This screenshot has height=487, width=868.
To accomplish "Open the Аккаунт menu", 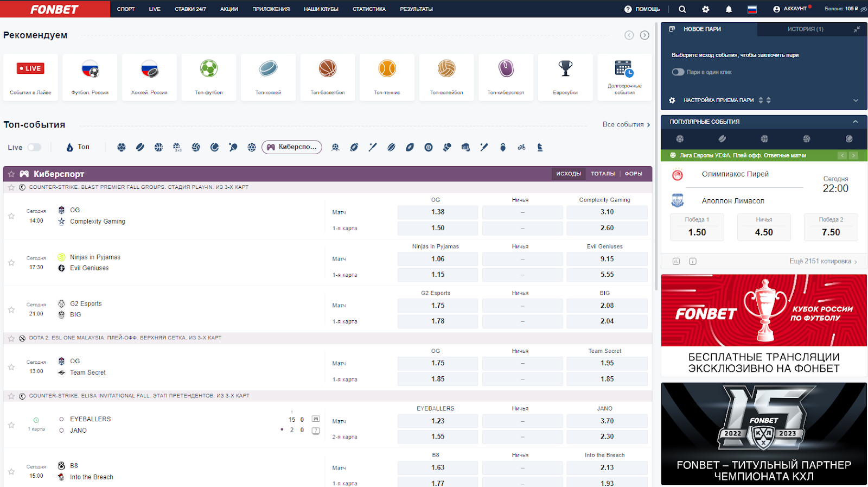I will pos(790,9).
